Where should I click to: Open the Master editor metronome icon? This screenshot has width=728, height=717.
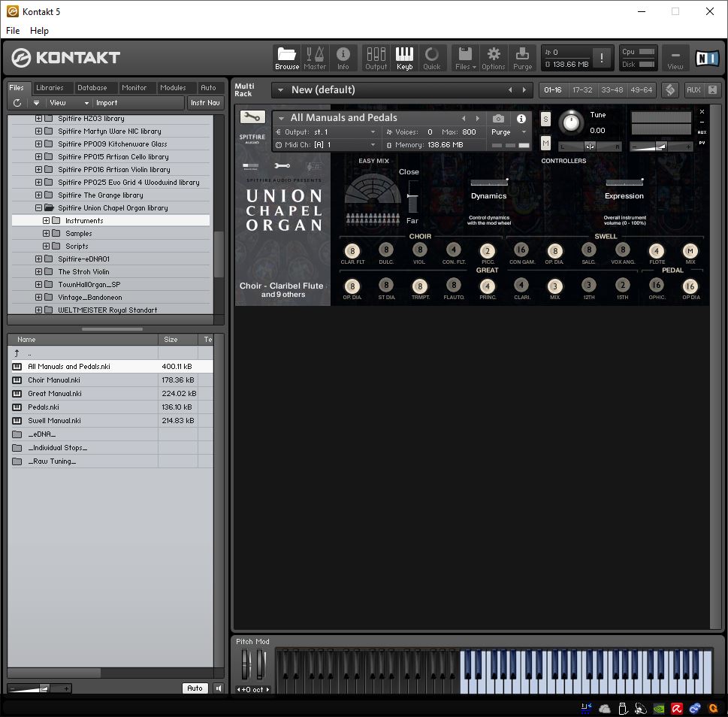(x=314, y=58)
